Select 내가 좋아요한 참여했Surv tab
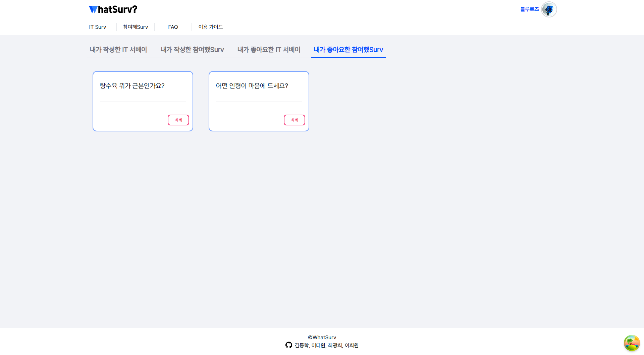The image size is (644, 355). 348,50
